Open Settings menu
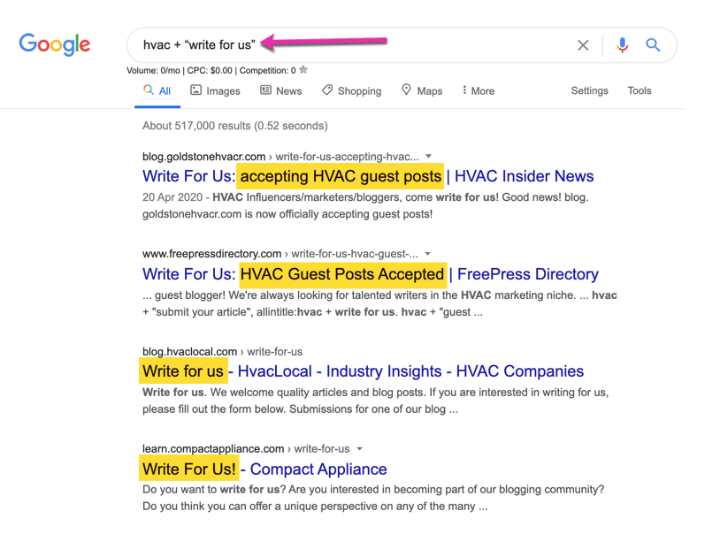This screenshot has height=542, width=709. 589,90
